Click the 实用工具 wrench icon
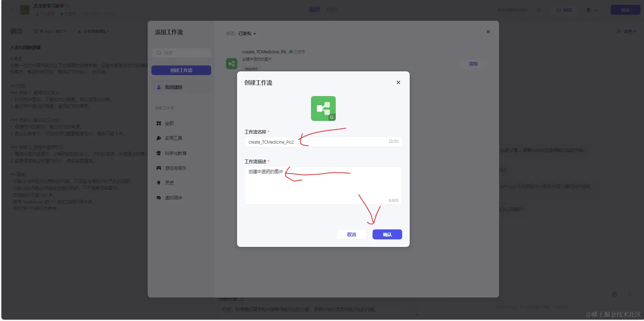This screenshot has height=321, width=644. coord(159,138)
